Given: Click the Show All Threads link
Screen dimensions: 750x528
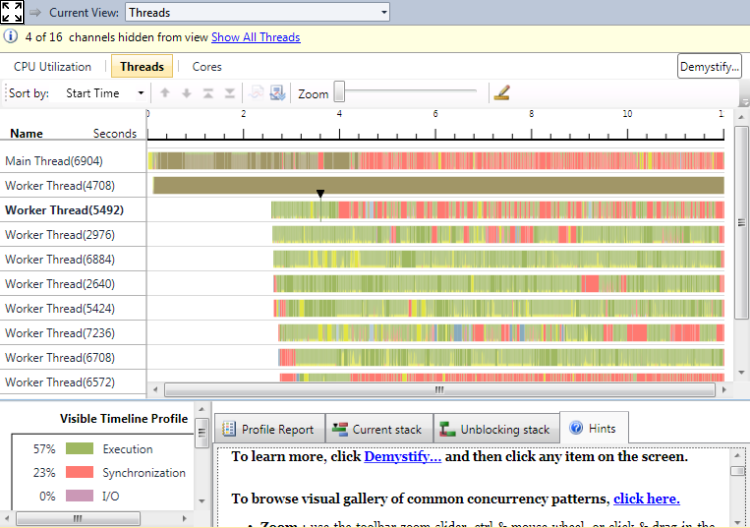Looking at the screenshot, I should pyautogui.click(x=256, y=37).
